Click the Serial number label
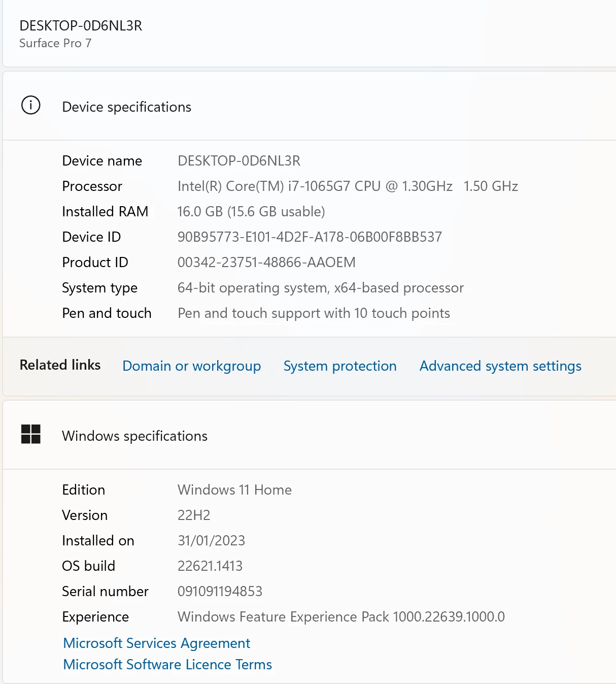 pos(105,591)
